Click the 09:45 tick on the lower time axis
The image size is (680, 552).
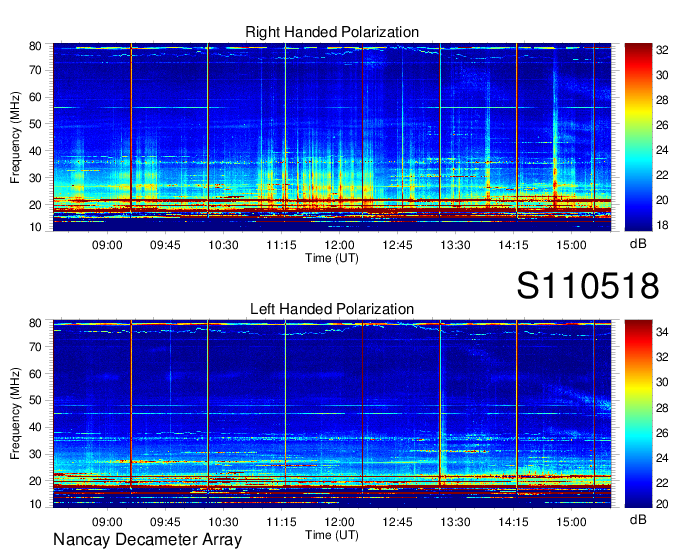tap(165, 522)
